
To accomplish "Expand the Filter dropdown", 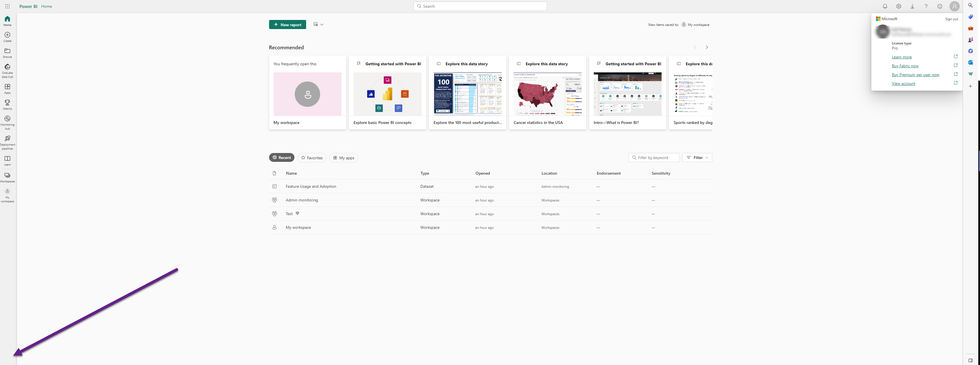I will click(697, 158).
